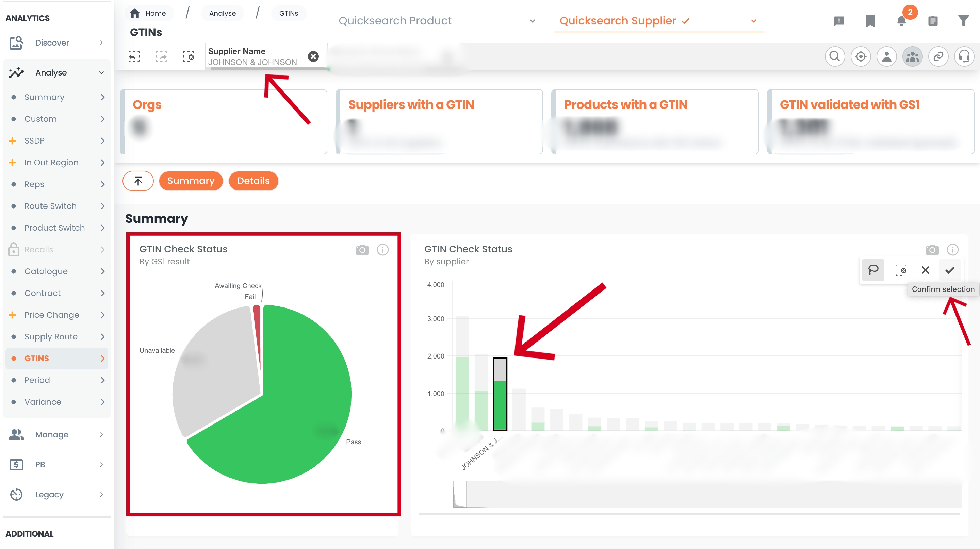Open the Period sidebar item
The image size is (980, 549).
click(56, 380)
